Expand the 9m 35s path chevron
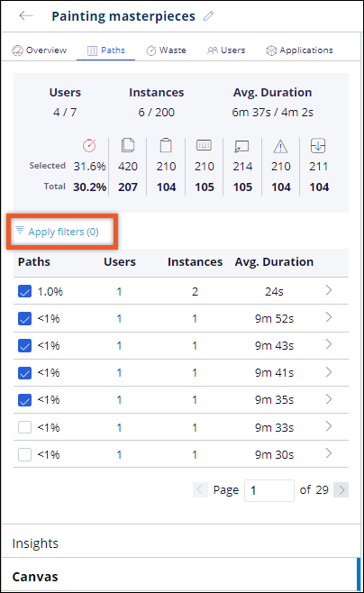Screen dimensions: 364x593 tap(329, 399)
